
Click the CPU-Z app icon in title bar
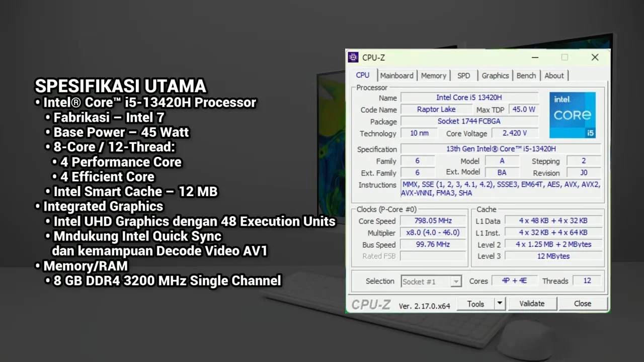point(353,57)
